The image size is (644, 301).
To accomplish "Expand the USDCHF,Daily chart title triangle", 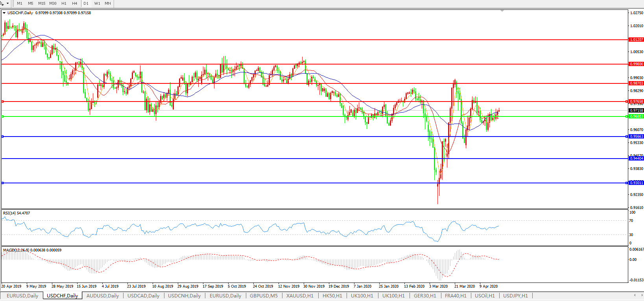I will click(x=4, y=13).
